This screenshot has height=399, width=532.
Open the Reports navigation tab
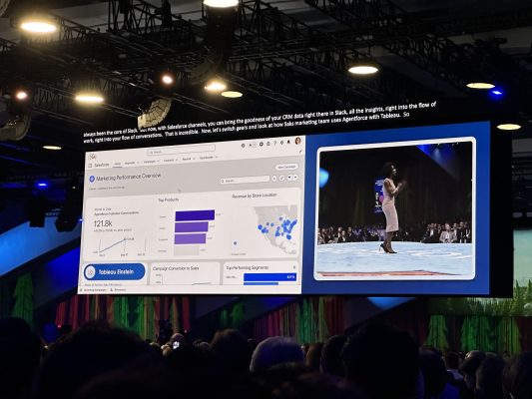(187, 159)
